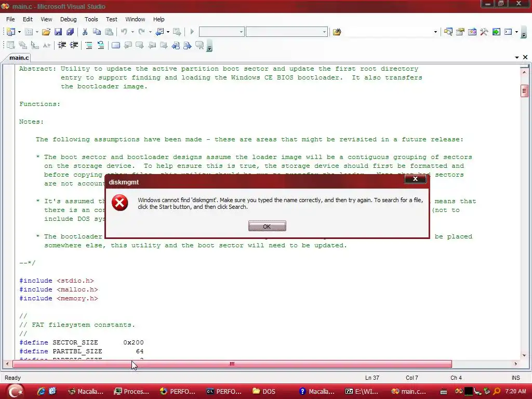Switch to the E:\WI... 7-Zip taskbar button
Viewport: 532px width, 399px height.
(362, 391)
